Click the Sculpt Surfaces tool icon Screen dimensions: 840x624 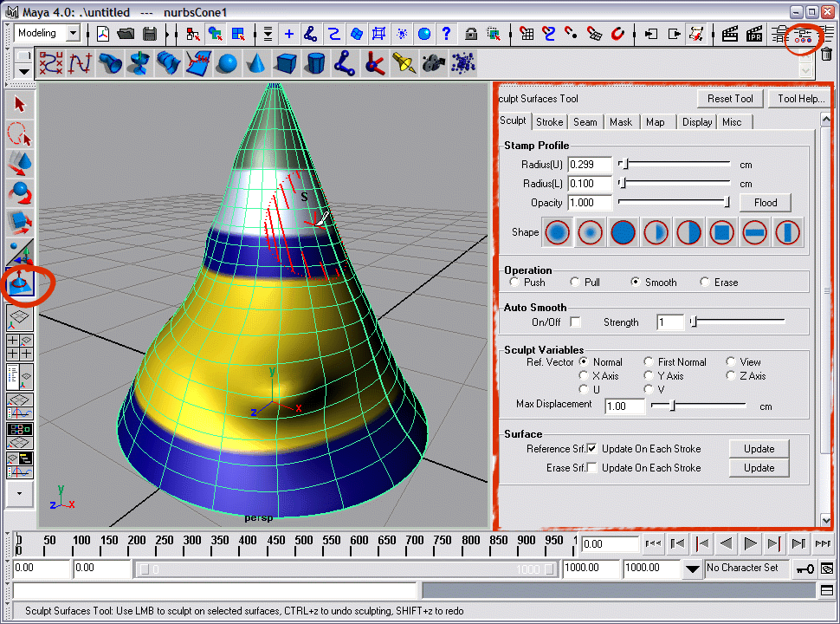[x=20, y=283]
